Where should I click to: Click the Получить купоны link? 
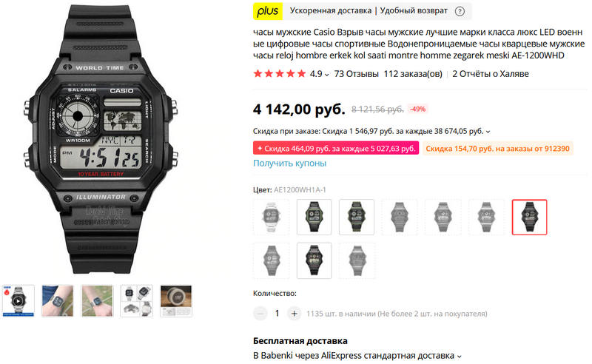(x=289, y=163)
